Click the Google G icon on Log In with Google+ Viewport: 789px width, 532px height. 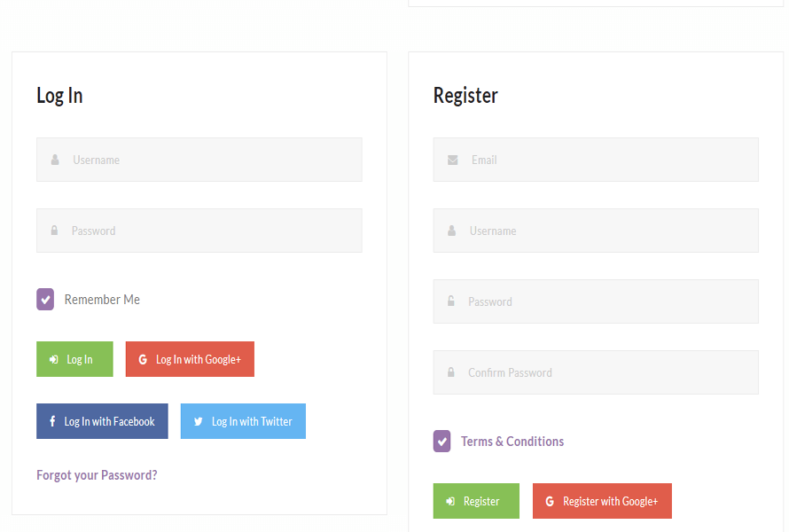point(142,359)
